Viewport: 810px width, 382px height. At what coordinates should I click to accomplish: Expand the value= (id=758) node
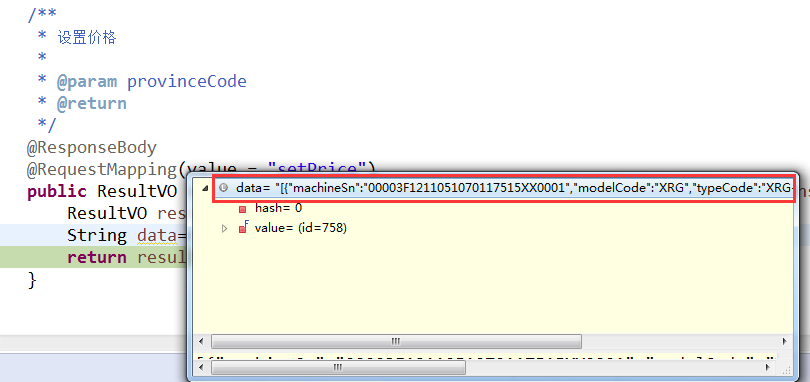(224, 228)
